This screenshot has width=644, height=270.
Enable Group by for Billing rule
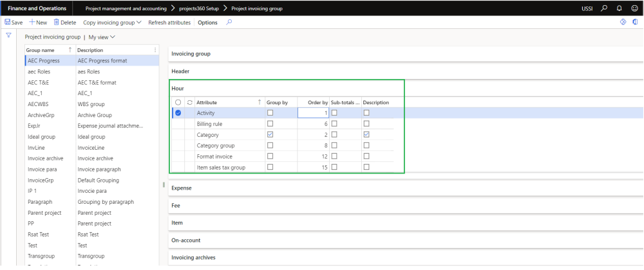pyautogui.click(x=270, y=124)
